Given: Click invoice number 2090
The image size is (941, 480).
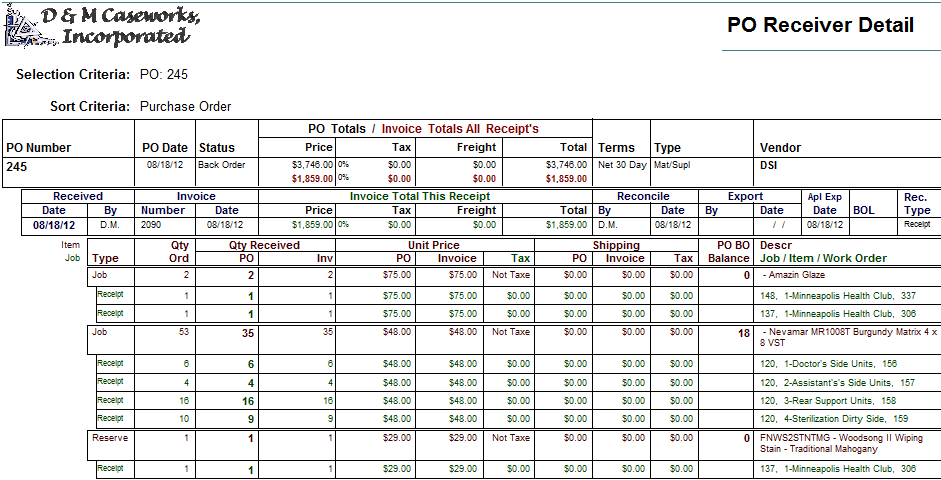Looking at the screenshot, I should coord(151,225).
